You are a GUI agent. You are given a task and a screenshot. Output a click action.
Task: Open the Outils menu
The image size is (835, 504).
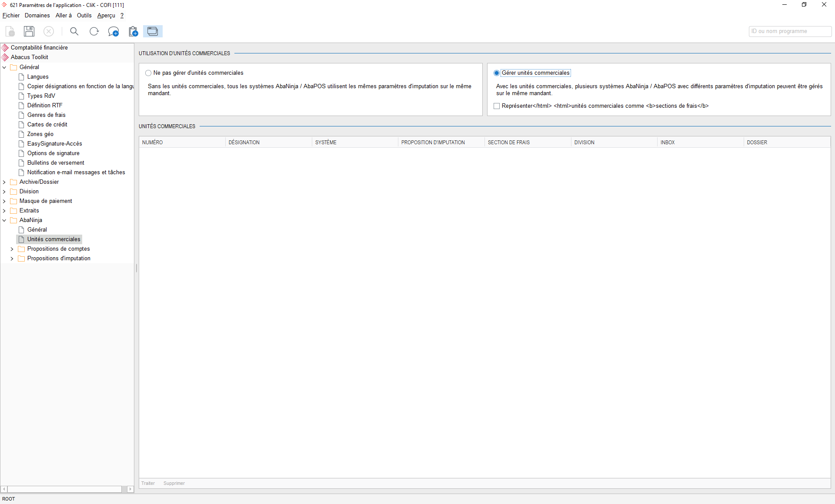point(84,15)
